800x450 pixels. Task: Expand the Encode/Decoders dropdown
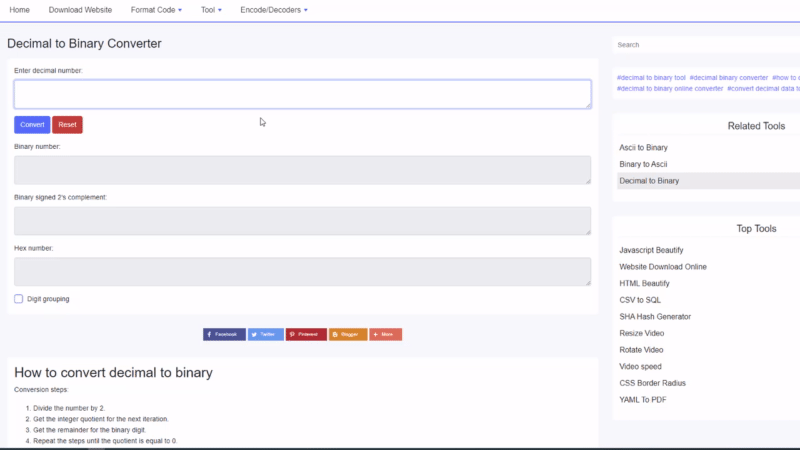pyautogui.click(x=274, y=10)
